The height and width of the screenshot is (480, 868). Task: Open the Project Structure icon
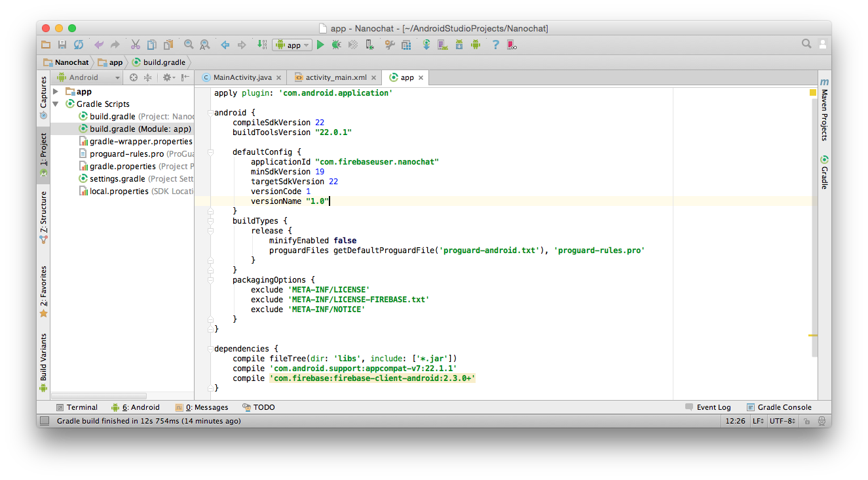[x=406, y=45]
